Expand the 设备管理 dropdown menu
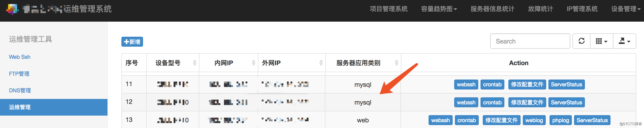644x128 pixels. point(626,9)
